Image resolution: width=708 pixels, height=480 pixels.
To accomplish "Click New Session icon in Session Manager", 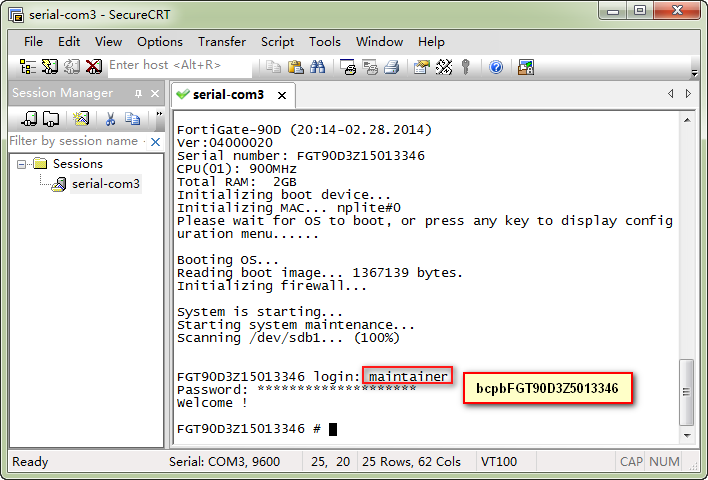I will tap(81, 119).
